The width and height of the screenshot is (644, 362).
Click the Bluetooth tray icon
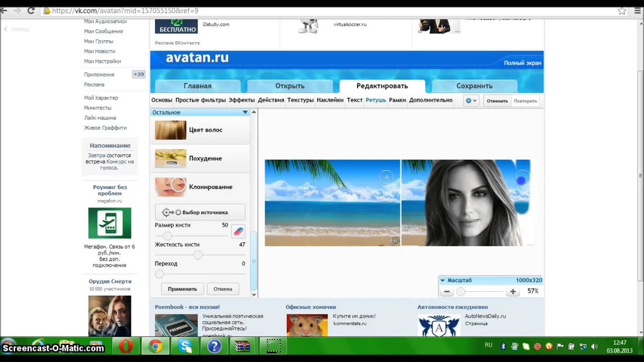(x=503, y=346)
